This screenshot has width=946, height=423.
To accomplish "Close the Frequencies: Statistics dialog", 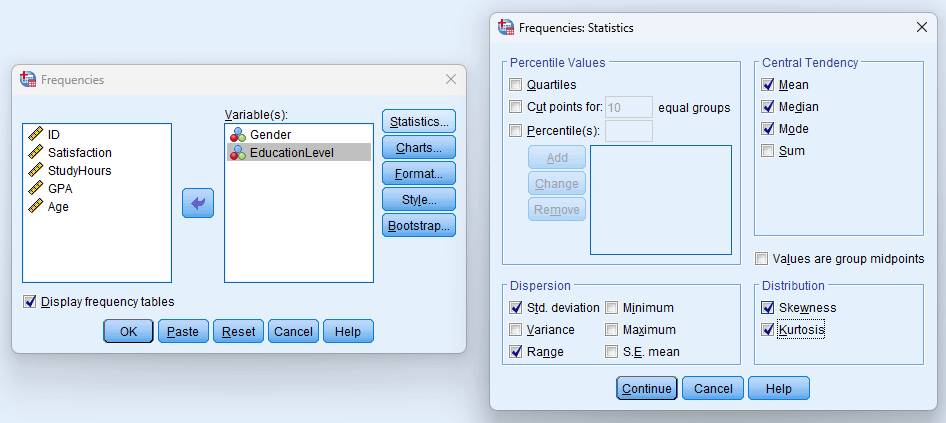I will point(921,28).
